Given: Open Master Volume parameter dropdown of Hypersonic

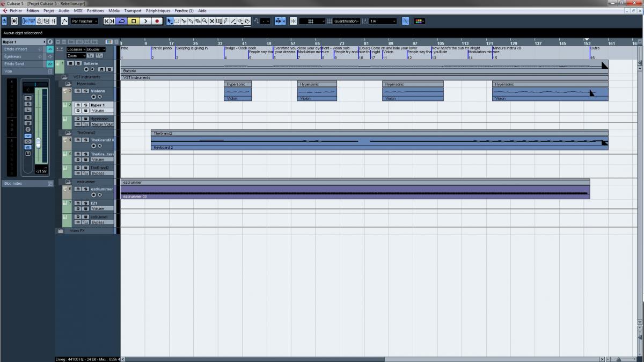Looking at the screenshot, I should [102, 124].
